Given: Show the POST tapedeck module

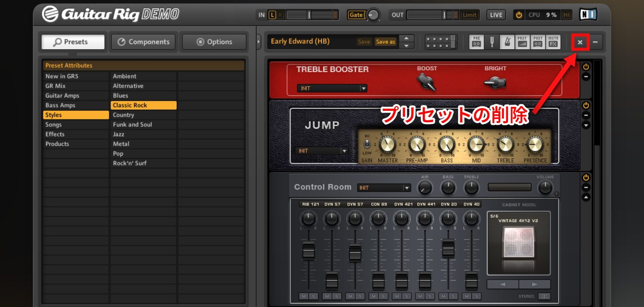Looking at the screenshot, I should [538, 42].
